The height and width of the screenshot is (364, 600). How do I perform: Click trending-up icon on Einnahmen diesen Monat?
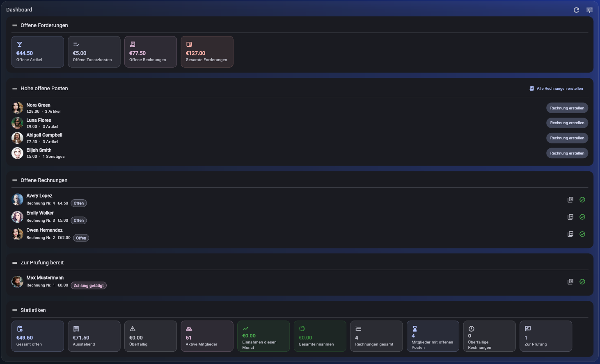pyautogui.click(x=245, y=329)
